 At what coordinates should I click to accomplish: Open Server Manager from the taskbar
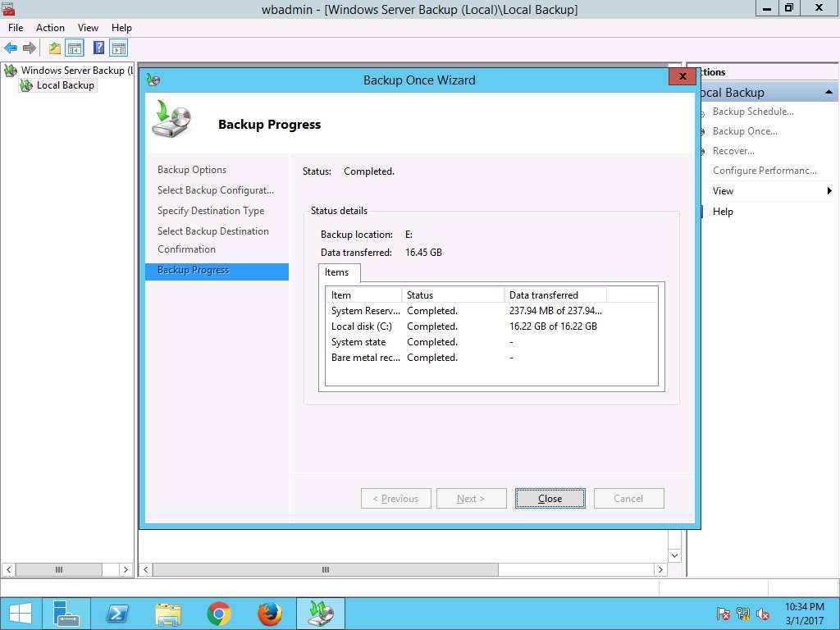67,614
